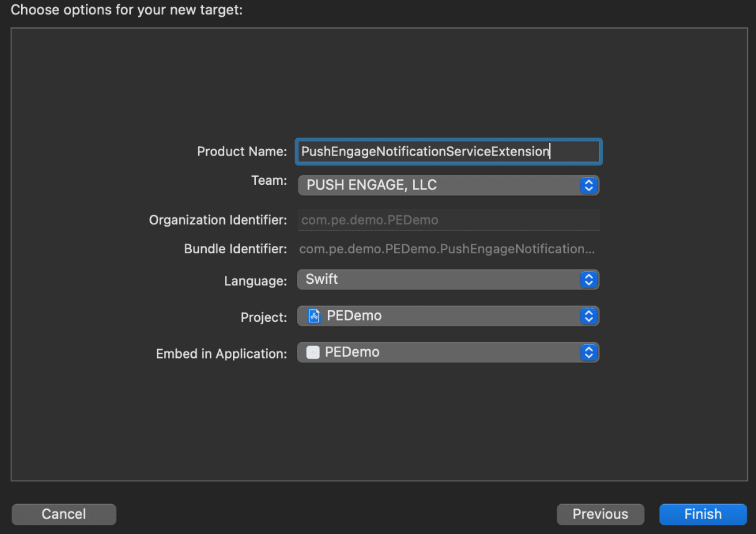Open Embed in Application dropdown by PEDemo text
This screenshot has width=756, height=534.
click(x=352, y=352)
